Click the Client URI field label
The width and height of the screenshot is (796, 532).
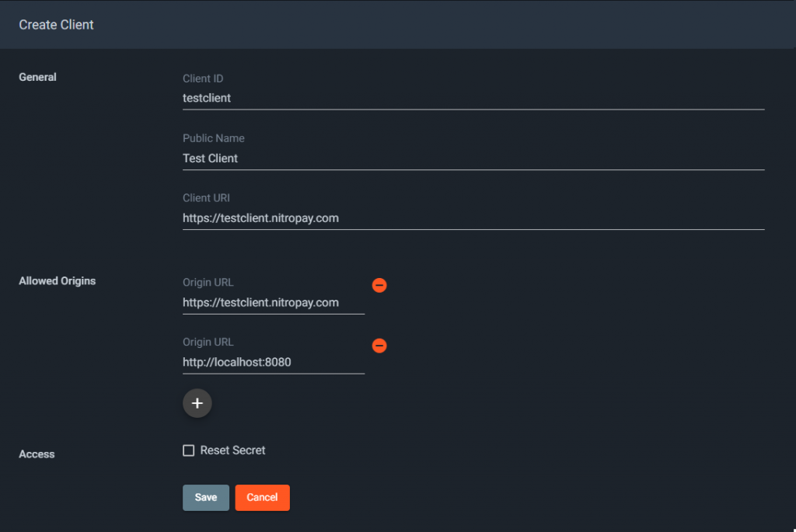coord(206,198)
